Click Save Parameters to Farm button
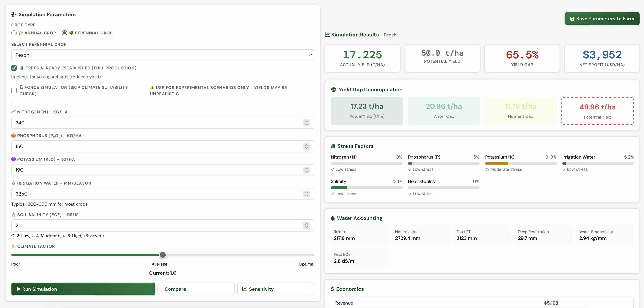 [602, 19]
